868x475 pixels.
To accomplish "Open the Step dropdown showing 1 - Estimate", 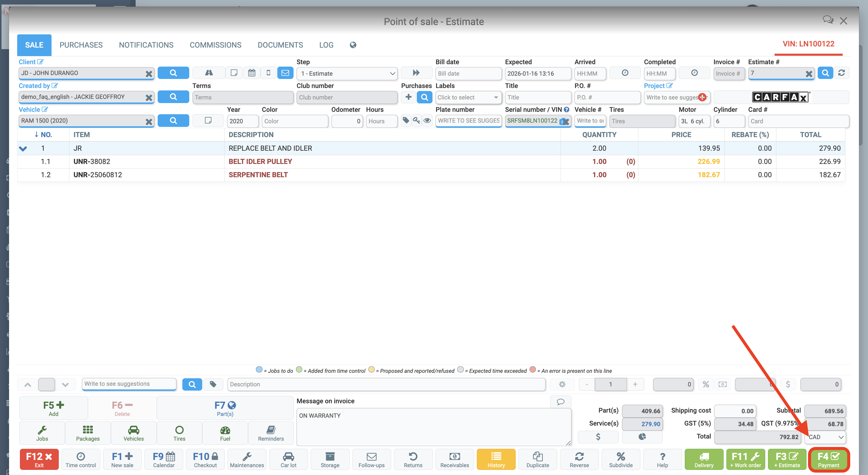I will 347,74.
